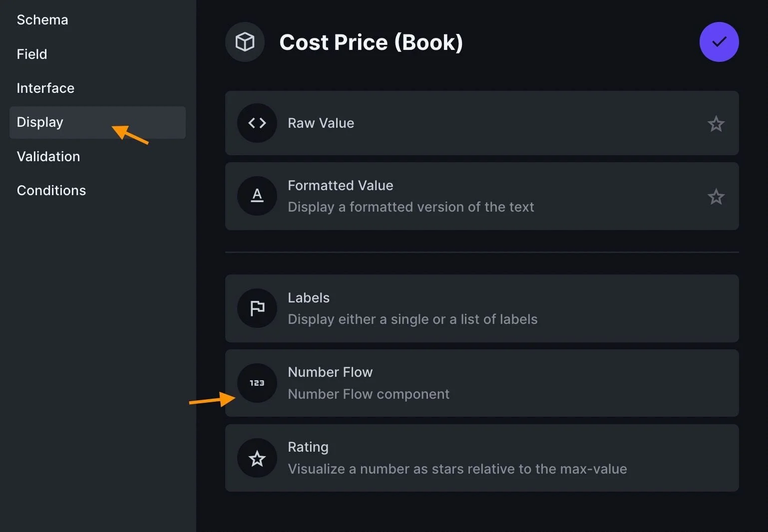Select 'Display a formatted version of the text'
The height and width of the screenshot is (532, 768).
click(x=410, y=207)
